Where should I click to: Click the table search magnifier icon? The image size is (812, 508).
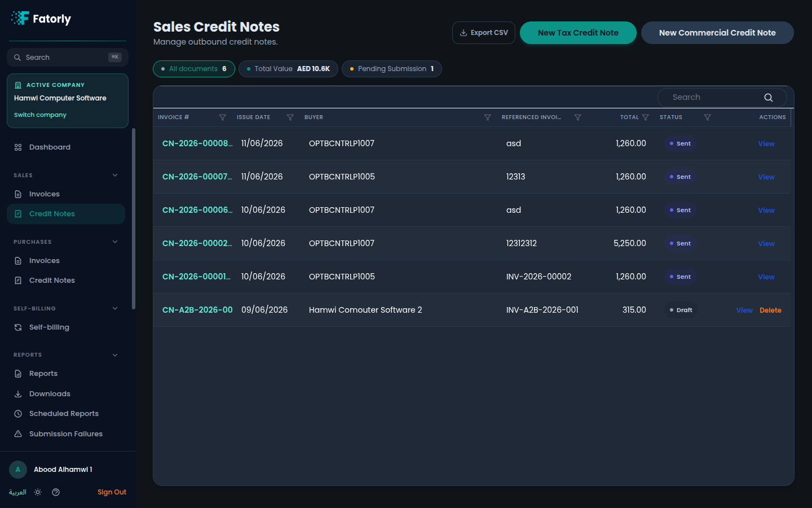pos(769,98)
